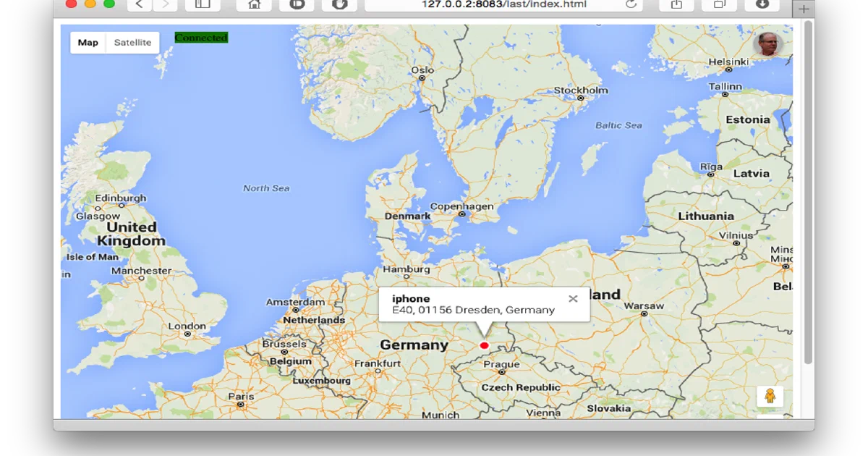Add a new browser tab
The image size is (868, 456).
[803, 9]
